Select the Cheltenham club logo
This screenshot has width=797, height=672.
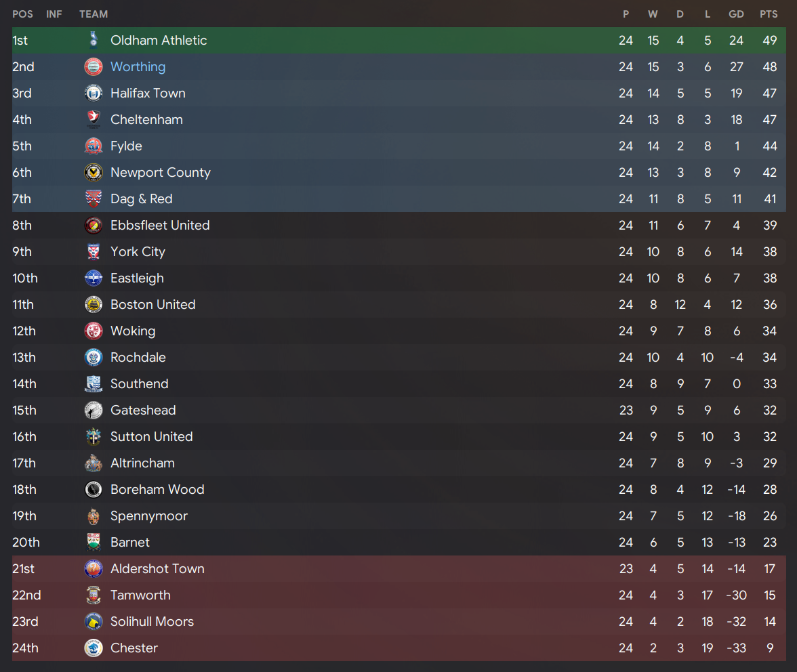pos(94,119)
